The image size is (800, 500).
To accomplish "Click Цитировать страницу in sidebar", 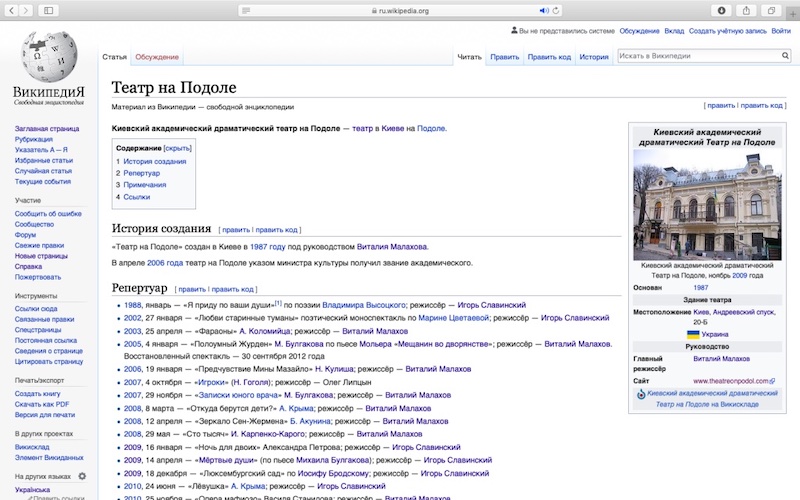I will point(48,362).
